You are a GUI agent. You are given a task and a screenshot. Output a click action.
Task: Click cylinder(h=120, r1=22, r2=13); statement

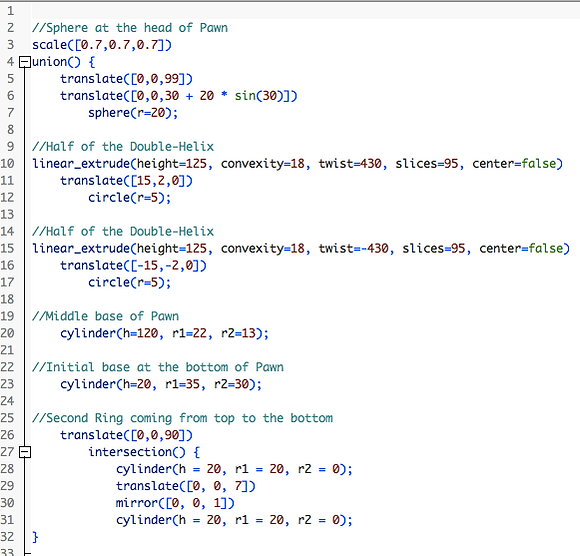click(x=165, y=333)
